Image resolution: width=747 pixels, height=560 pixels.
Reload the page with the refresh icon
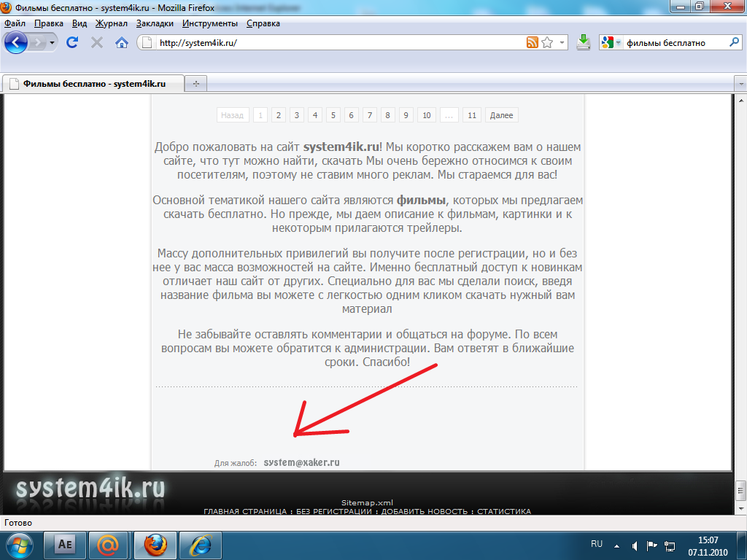coord(72,42)
